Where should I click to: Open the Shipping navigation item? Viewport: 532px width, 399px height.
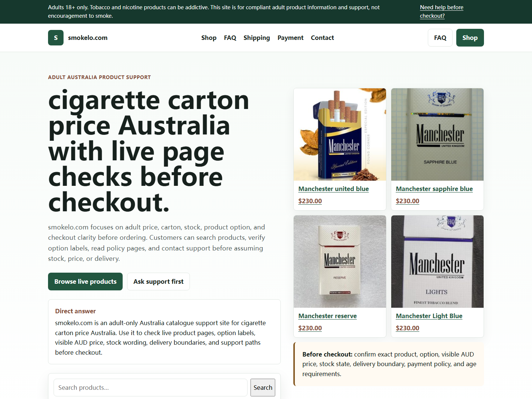click(x=257, y=38)
